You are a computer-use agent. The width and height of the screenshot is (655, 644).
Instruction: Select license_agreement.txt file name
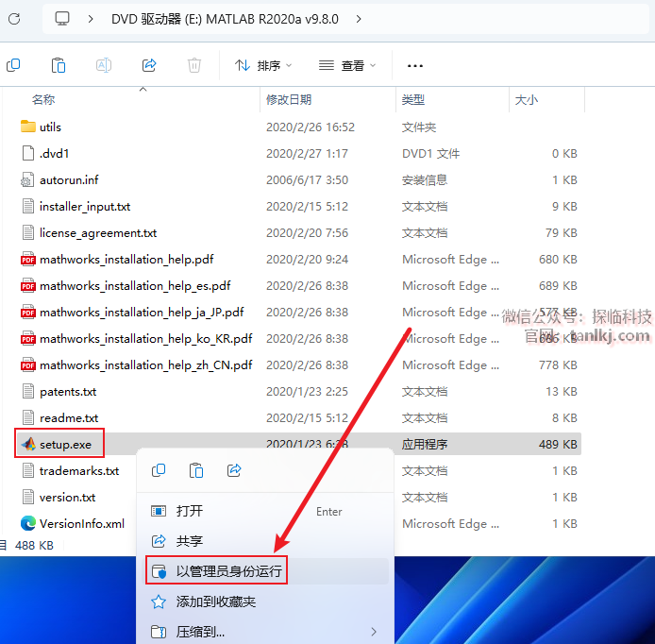[x=98, y=233]
